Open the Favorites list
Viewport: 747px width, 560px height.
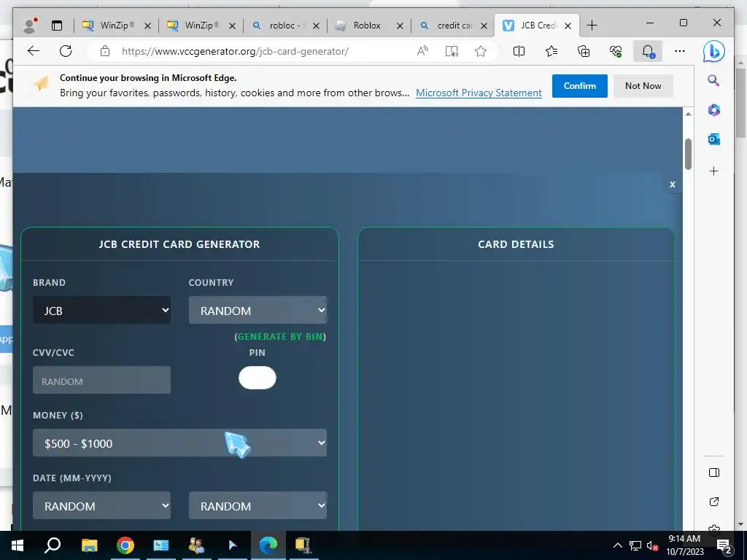tap(551, 51)
